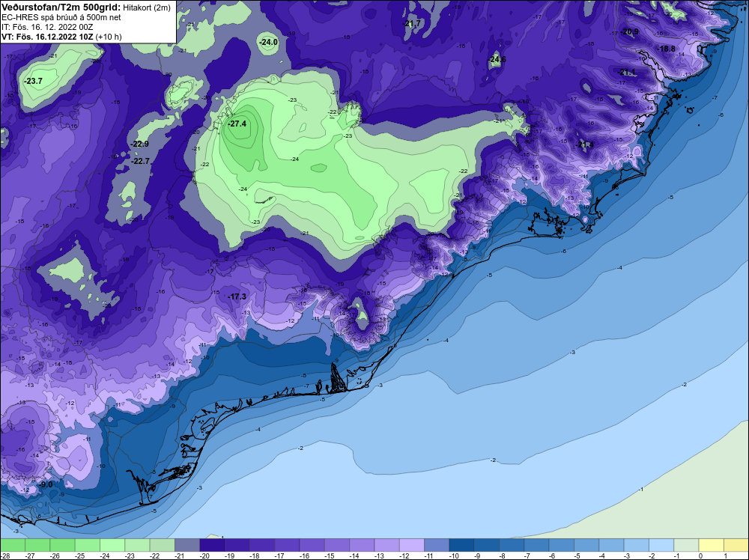Image resolution: width=749 pixels, height=560 pixels.
Task: Click the -19 legend scale label
Action: tap(230, 556)
